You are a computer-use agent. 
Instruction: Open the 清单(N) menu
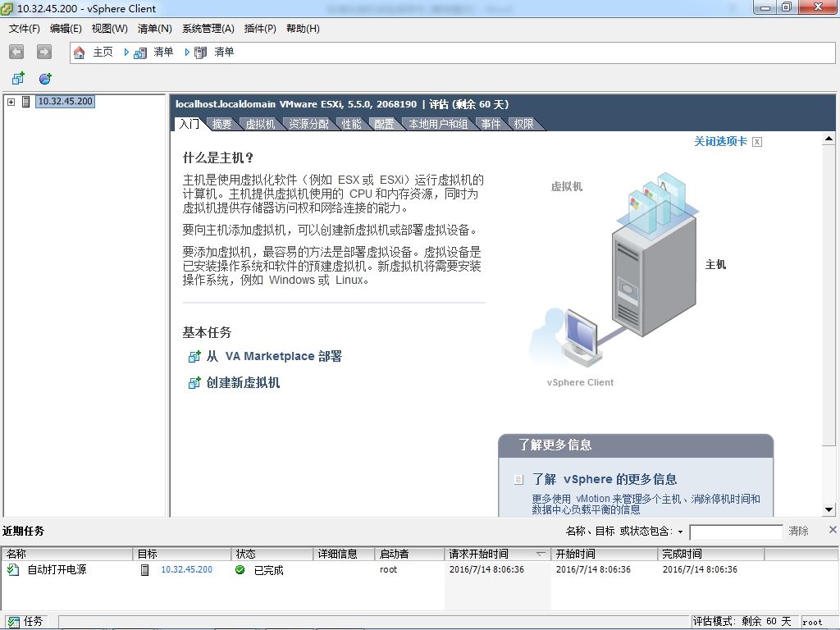(154, 29)
